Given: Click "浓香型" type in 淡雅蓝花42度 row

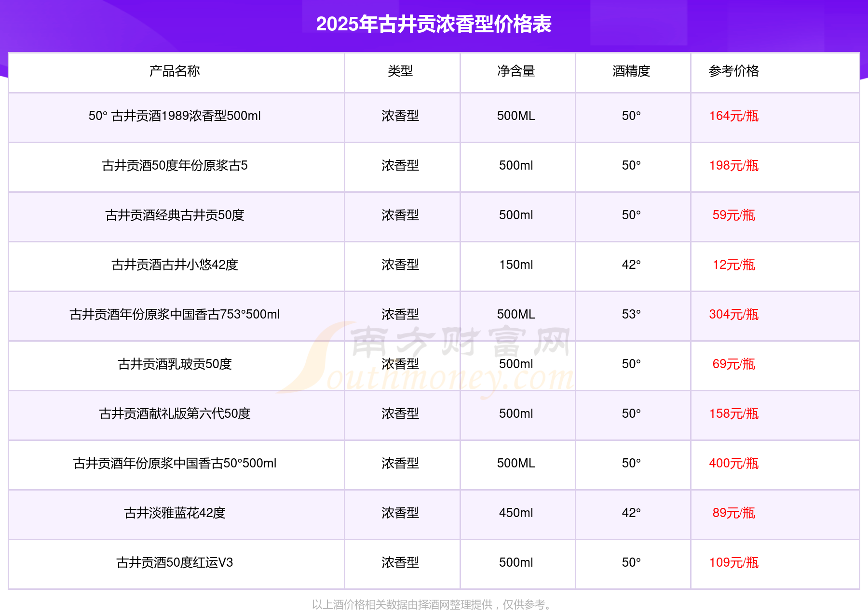Looking at the screenshot, I should tap(400, 513).
